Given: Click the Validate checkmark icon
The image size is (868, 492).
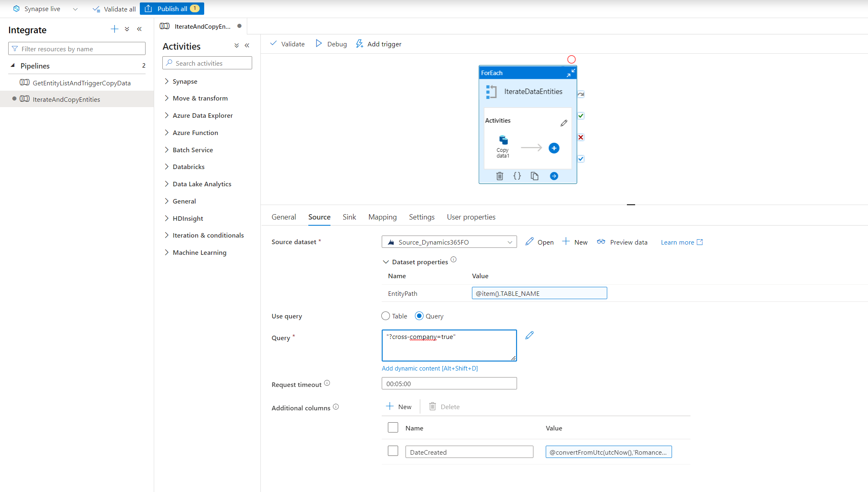Looking at the screenshot, I should [273, 43].
